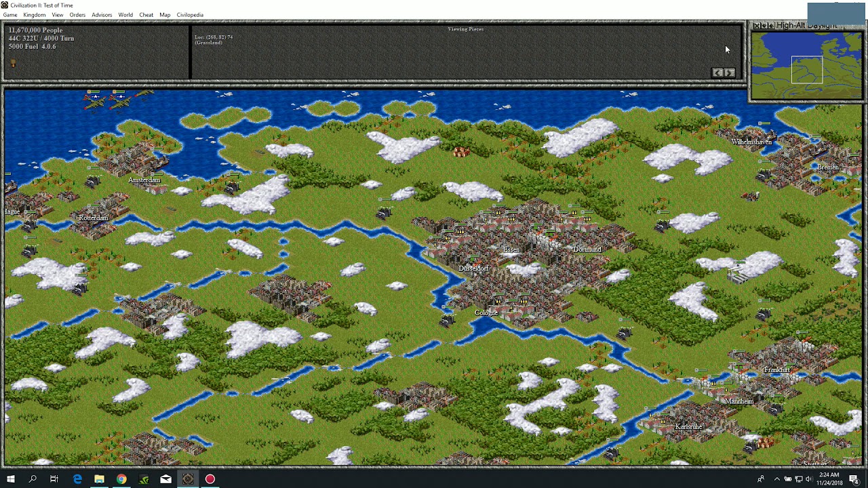Viewport: 868px width, 488px height.
Task: Open the Windows Start menu
Action: click(11, 479)
